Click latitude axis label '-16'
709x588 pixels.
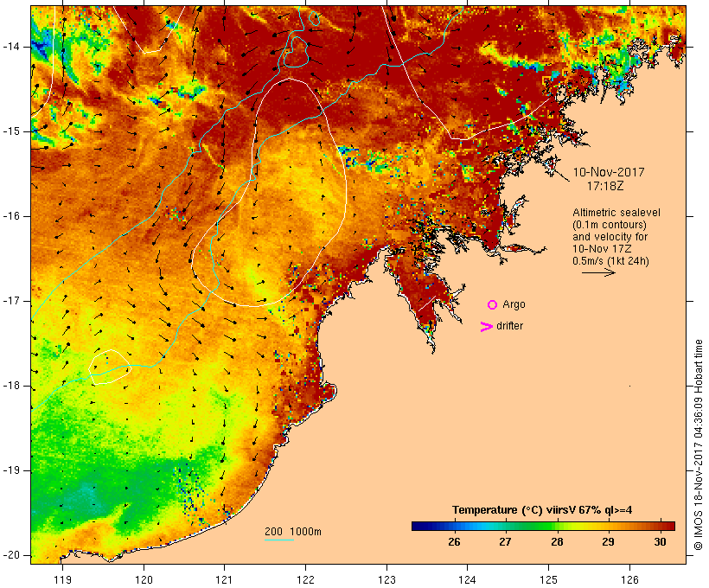coord(11,216)
